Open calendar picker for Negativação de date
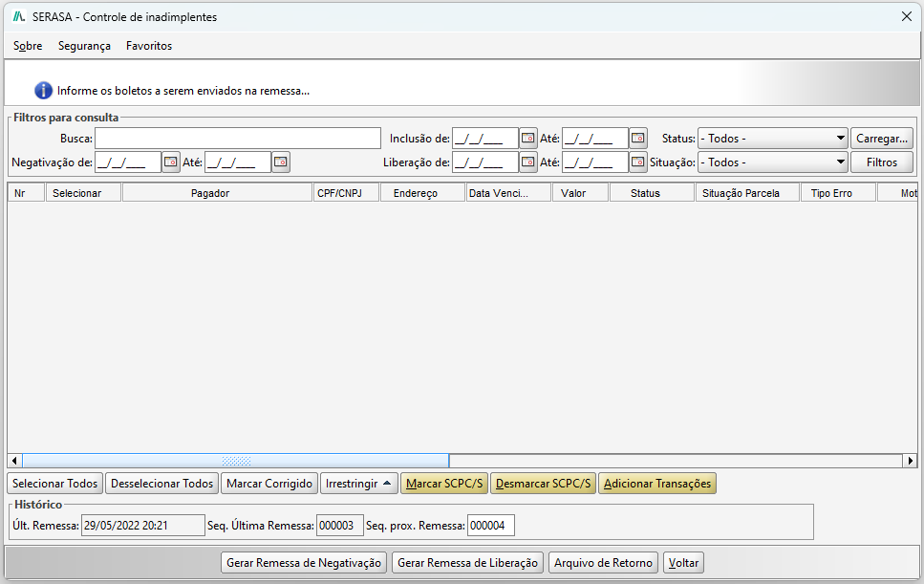Screen dimensions: 924x584 [171, 162]
